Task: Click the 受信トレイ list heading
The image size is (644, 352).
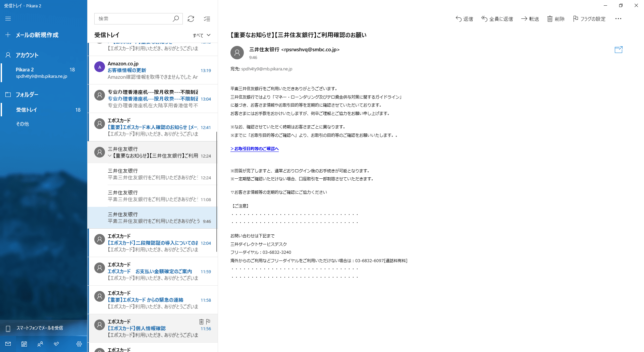Action: (107, 35)
